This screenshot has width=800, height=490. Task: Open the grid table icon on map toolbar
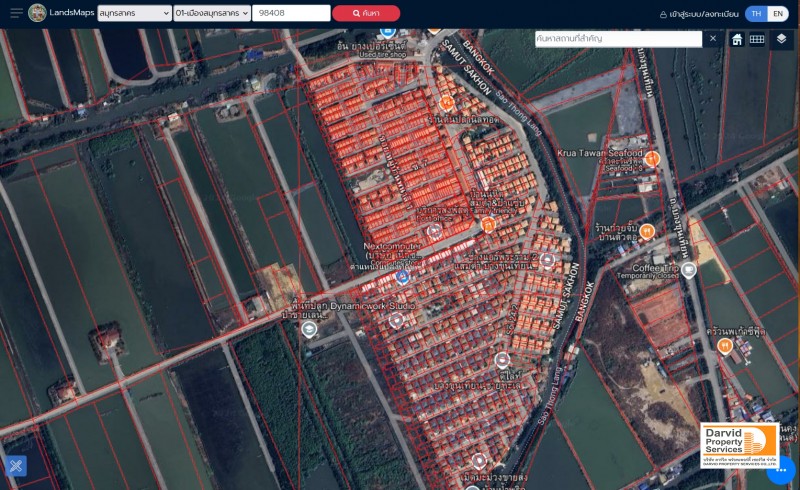(757, 39)
